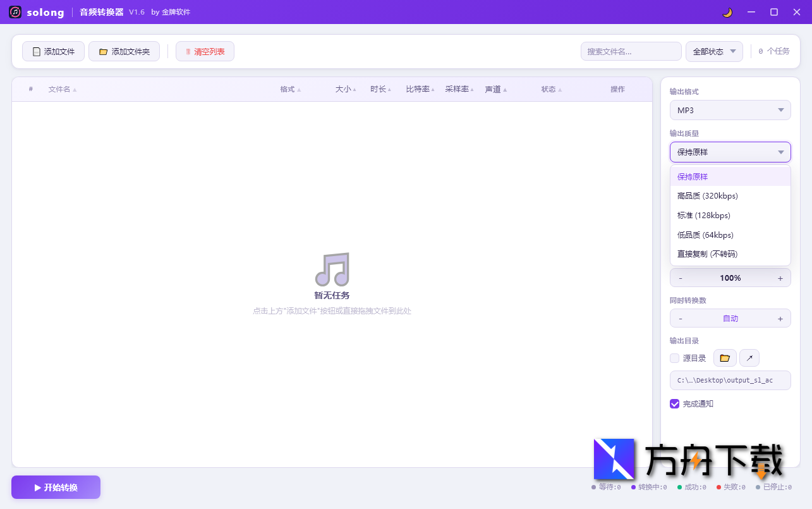Click the 添加文件 document icon
The image size is (812, 509).
36,51
